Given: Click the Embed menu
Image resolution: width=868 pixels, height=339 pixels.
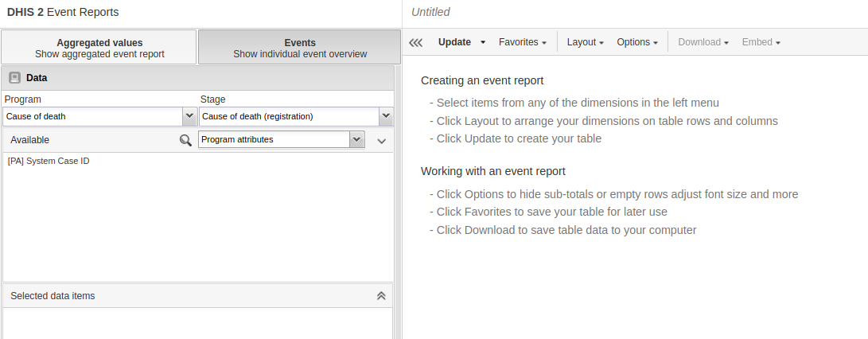Looking at the screenshot, I should (761, 42).
